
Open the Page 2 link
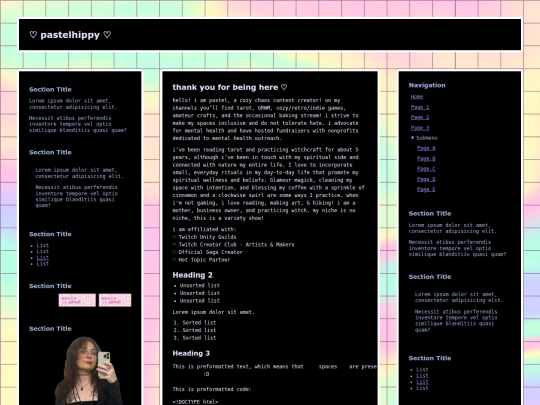(x=420, y=117)
